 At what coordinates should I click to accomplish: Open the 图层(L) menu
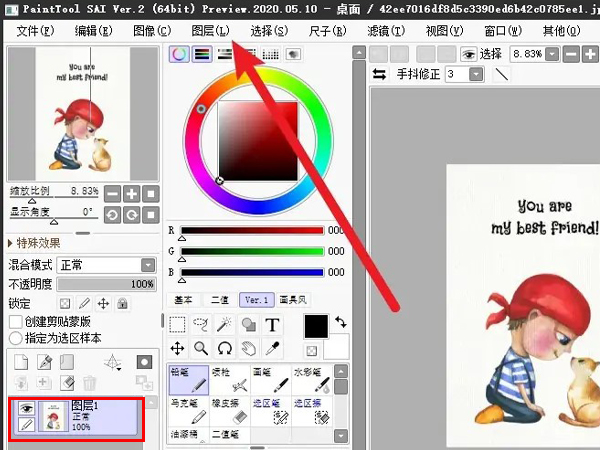(210, 31)
